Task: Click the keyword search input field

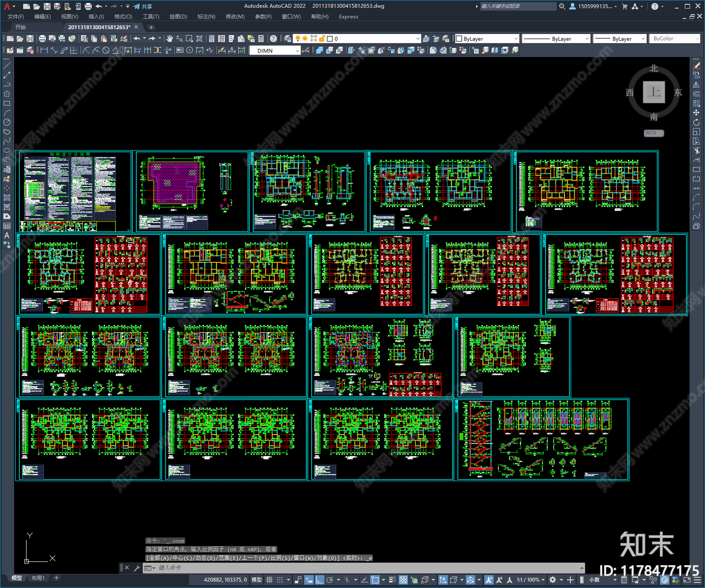Action: pyautogui.click(x=518, y=6)
